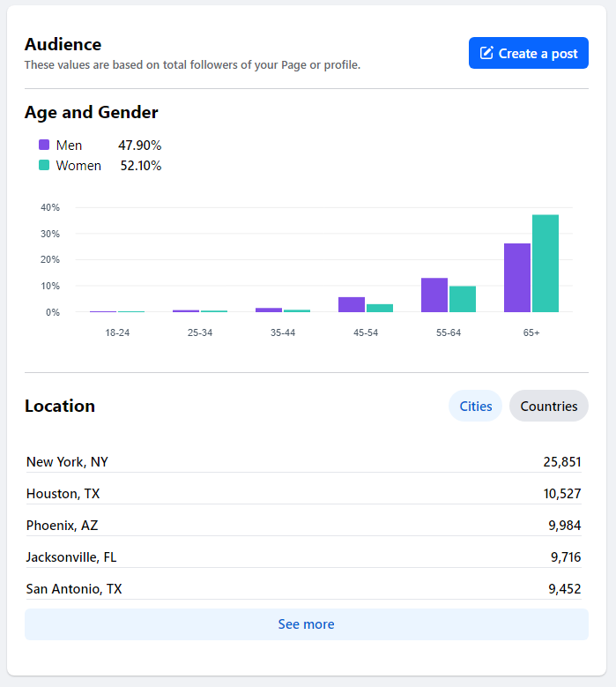616x687 pixels.
Task: Click the Men 55-64 bar
Action: point(434,295)
